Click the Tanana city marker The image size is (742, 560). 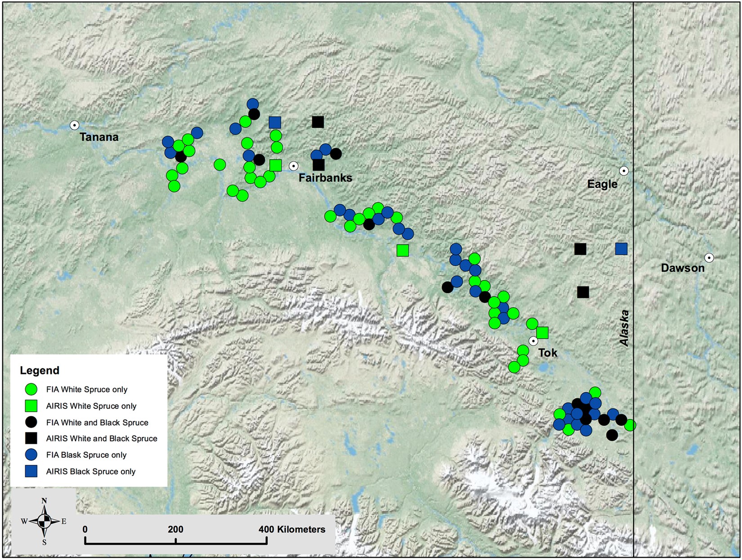click(74, 125)
